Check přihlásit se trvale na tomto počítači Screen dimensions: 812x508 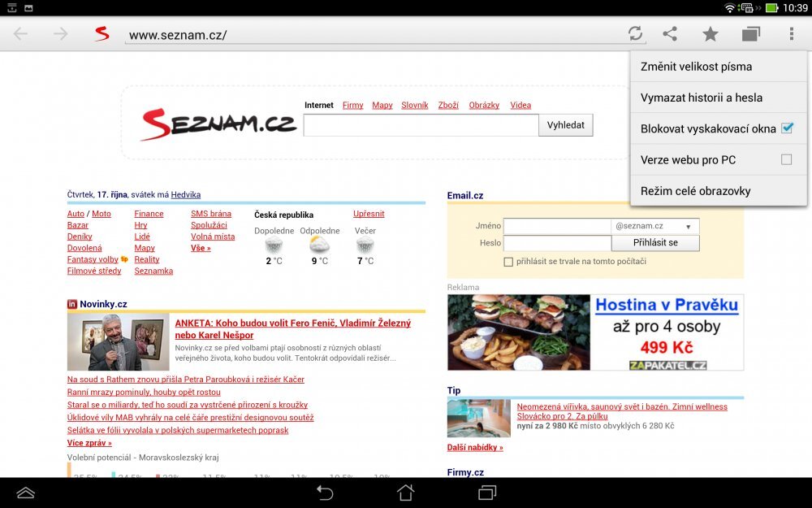[508, 262]
